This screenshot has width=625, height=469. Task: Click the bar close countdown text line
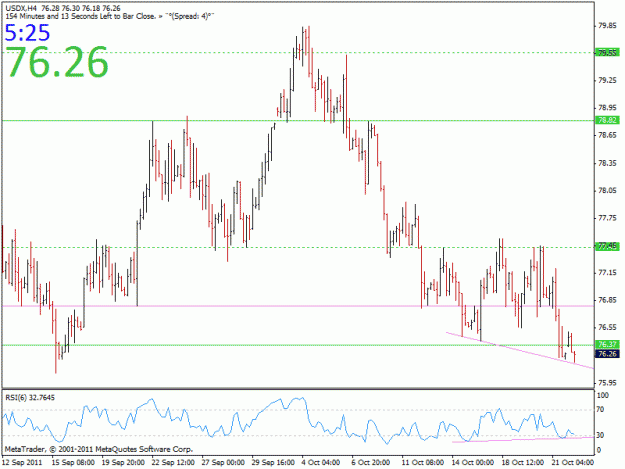(x=110, y=17)
